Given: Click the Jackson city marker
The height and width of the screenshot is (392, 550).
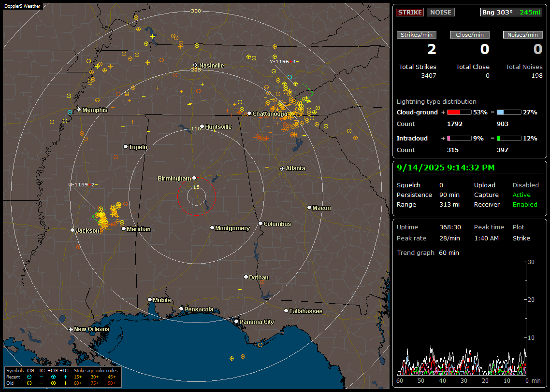Looking at the screenshot, I should tap(72, 230).
